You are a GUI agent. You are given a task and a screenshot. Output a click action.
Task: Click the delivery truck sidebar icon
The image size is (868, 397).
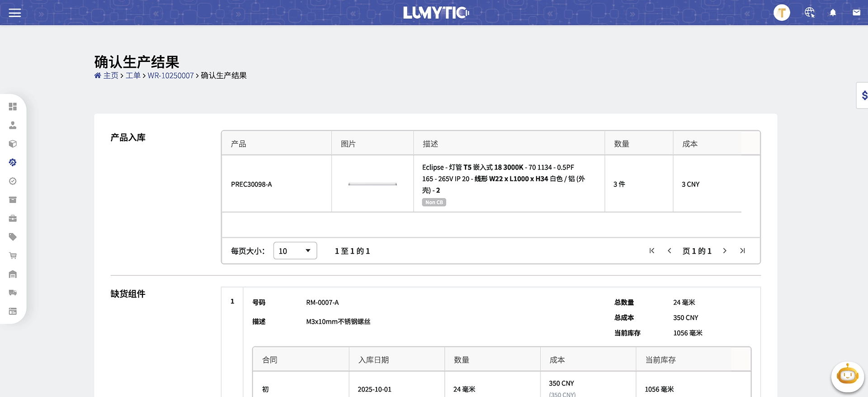13,293
